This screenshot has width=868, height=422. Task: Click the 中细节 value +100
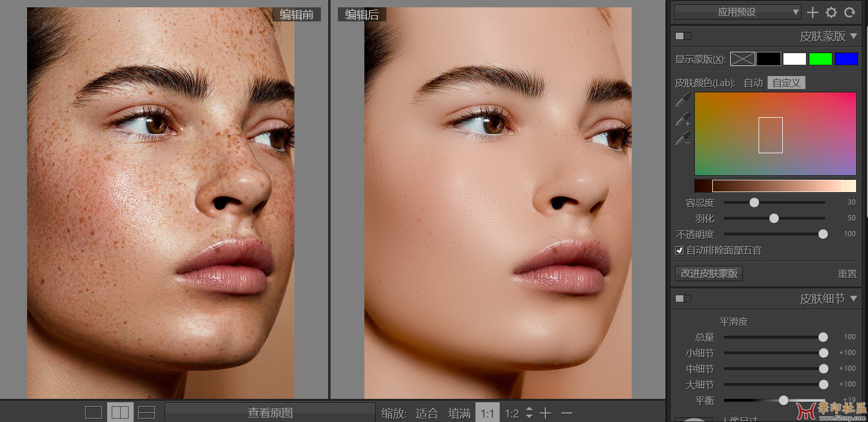click(x=847, y=368)
